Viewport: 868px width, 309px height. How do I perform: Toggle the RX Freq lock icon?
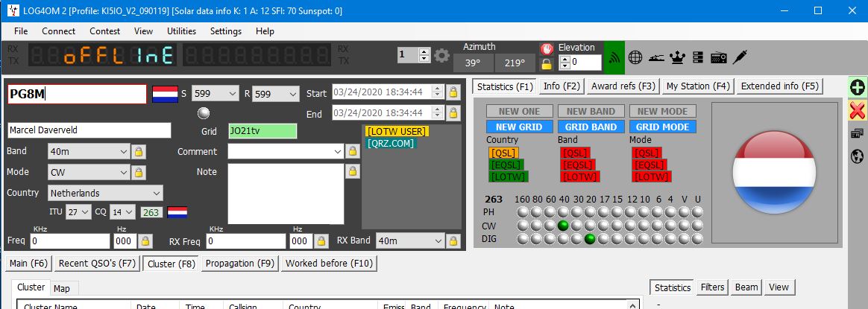click(321, 241)
